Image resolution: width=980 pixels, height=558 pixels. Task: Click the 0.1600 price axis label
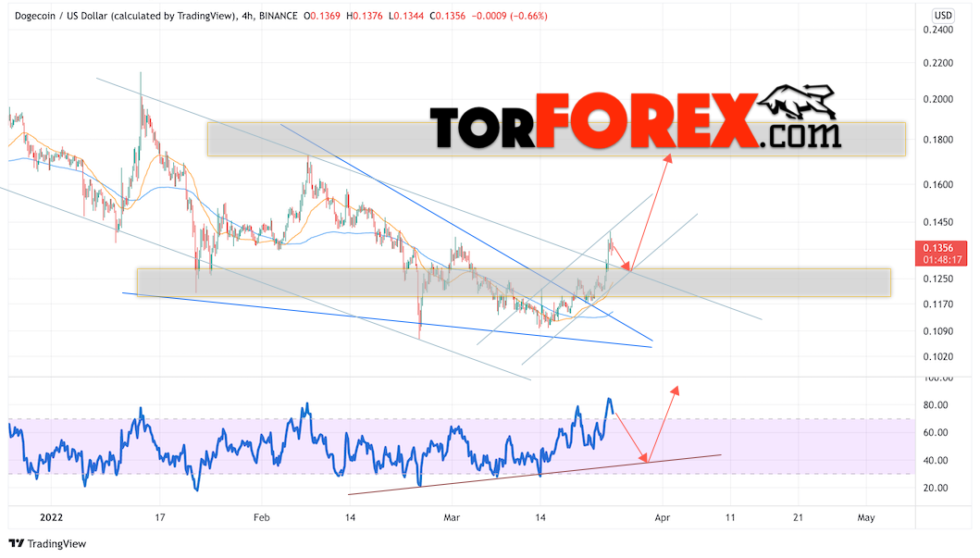coord(938,185)
